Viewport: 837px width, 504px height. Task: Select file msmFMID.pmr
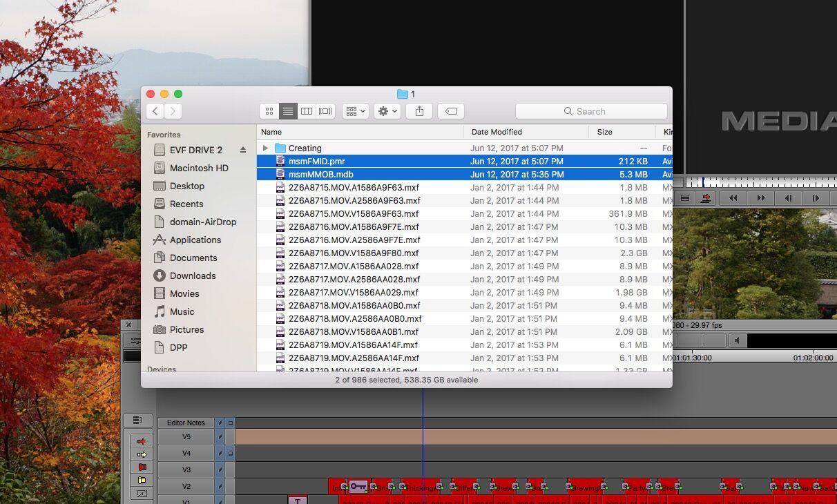pos(464,161)
